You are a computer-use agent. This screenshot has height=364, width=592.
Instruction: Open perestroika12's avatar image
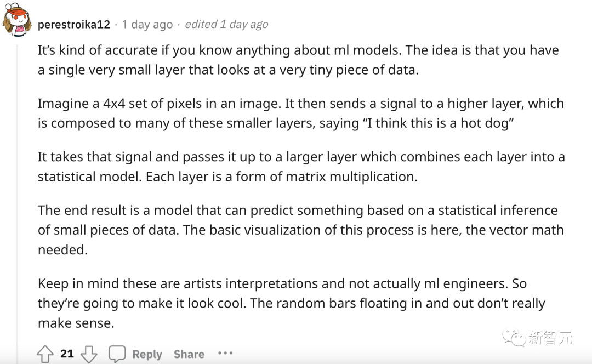17,20
